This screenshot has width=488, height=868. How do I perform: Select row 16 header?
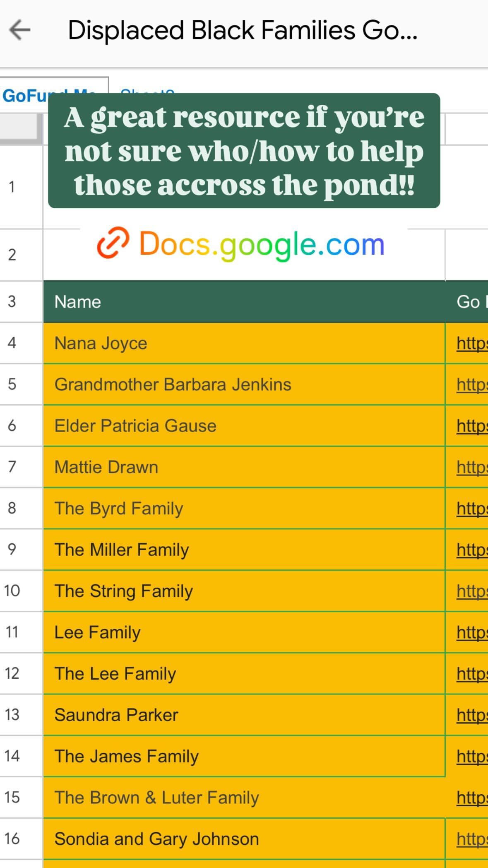[12, 839]
